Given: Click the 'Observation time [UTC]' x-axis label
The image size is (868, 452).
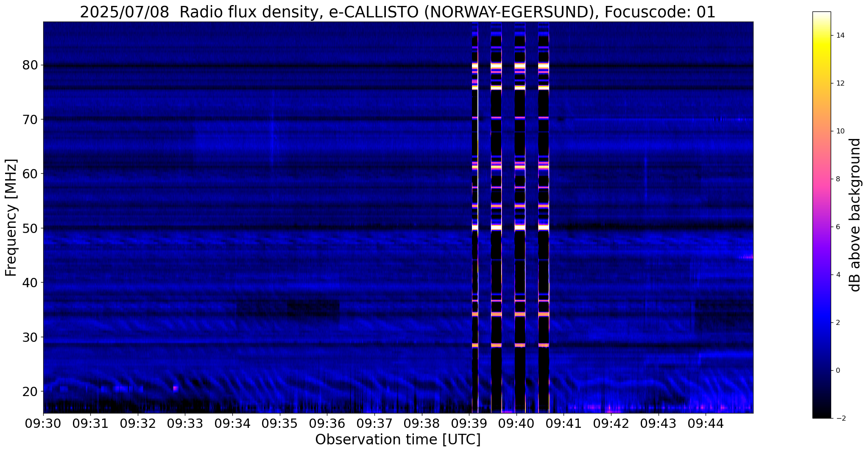Looking at the screenshot, I should point(398,440).
